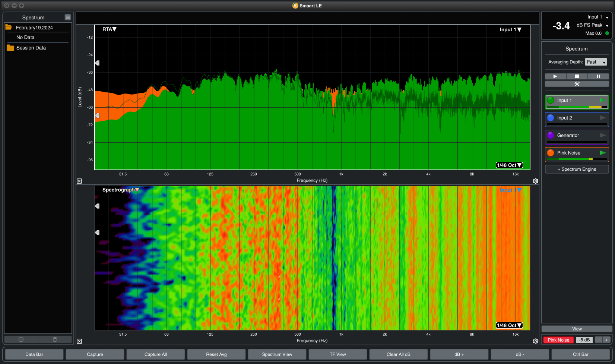Close the RTA graph pane
The width and height of the screenshot is (615, 364).
tap(79, 181)
